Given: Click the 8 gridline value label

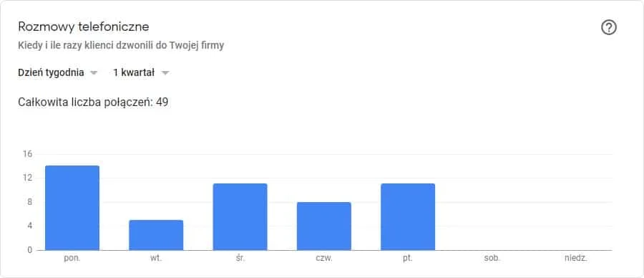Looking at the screenshot, I should tap(29, 202).
